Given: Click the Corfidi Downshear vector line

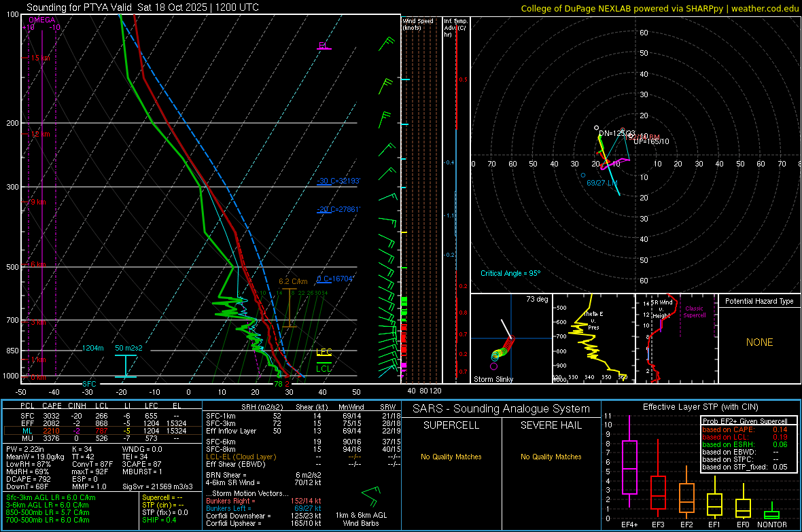Looking at the screenshot, I should coord(264,516).
